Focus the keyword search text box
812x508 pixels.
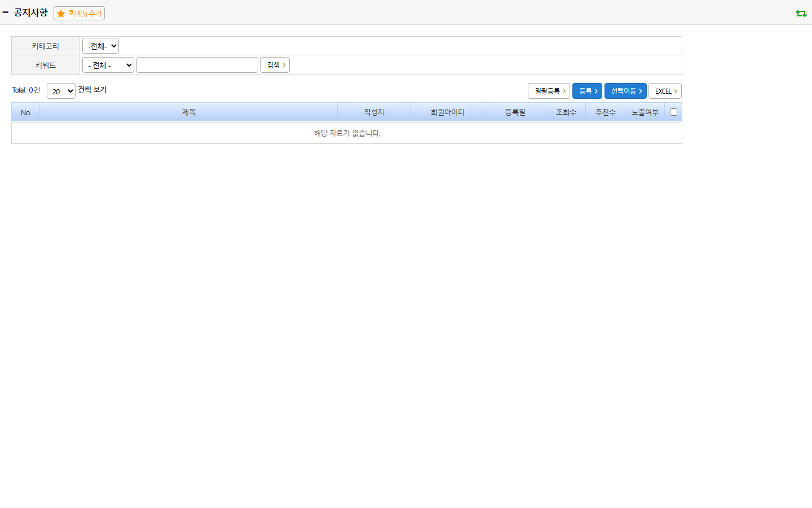[197, 65]
